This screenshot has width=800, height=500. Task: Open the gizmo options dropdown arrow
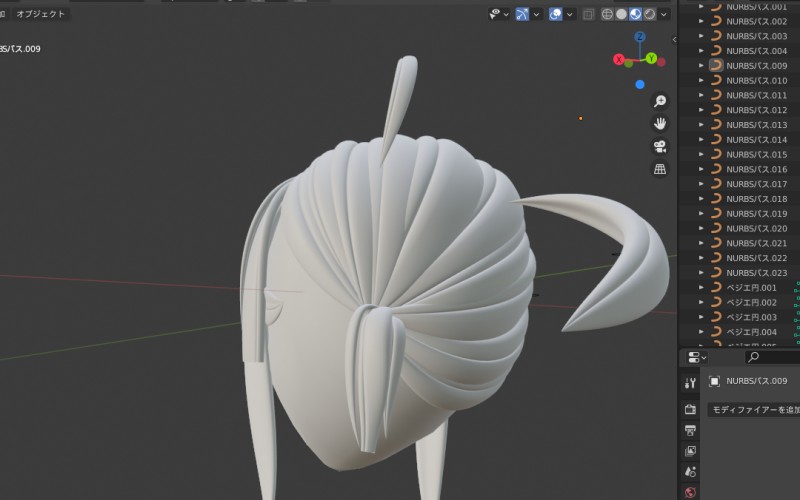pos(536,14)
